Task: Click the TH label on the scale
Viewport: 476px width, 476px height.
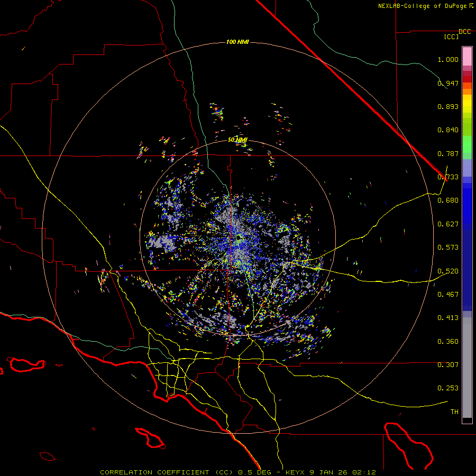Action: coord(454,412)
